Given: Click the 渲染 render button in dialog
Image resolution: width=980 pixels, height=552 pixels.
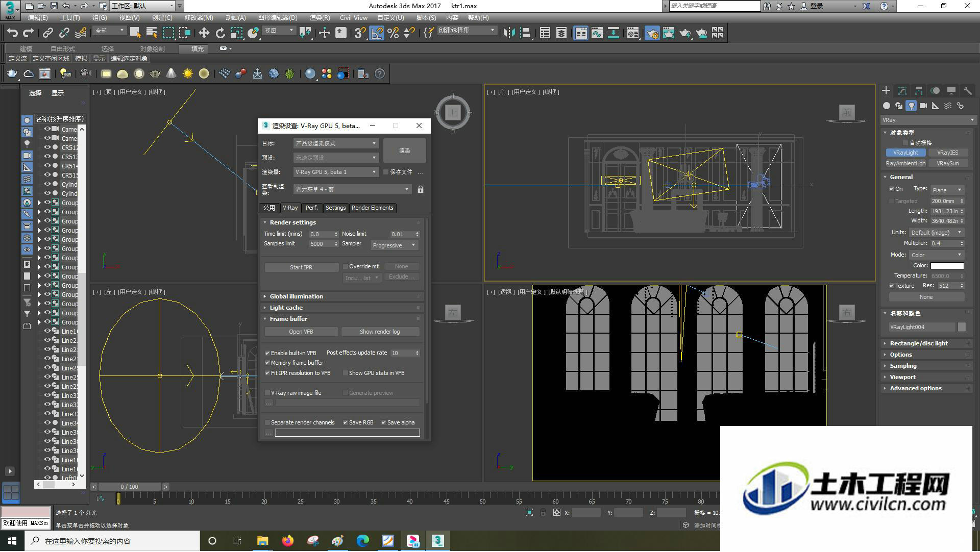Looking at the screenshot, I should click(x=404, y=151).
